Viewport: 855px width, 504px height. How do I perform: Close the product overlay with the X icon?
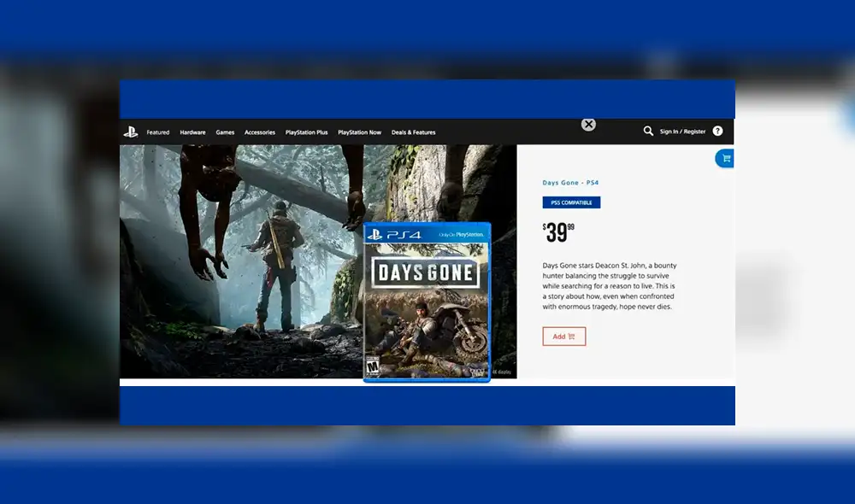click(588, 124)
